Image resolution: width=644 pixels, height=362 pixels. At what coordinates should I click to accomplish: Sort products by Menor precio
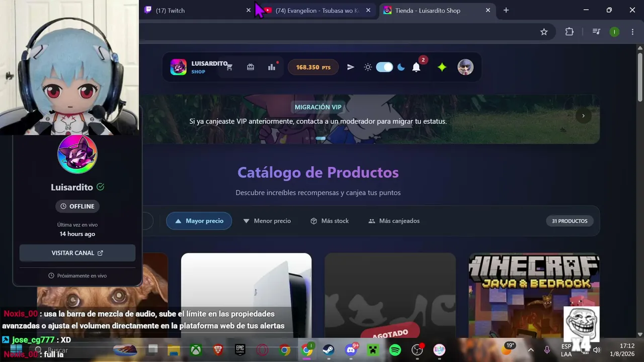[267, 221]
